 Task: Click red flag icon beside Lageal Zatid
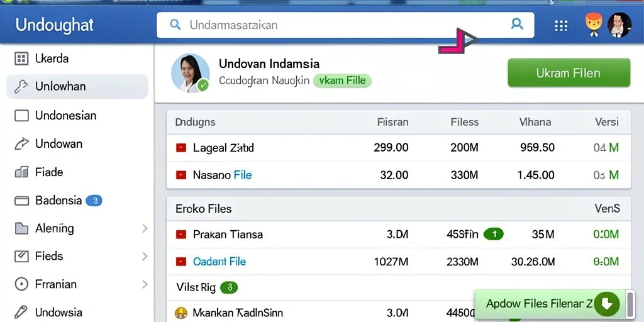(181, 148)
